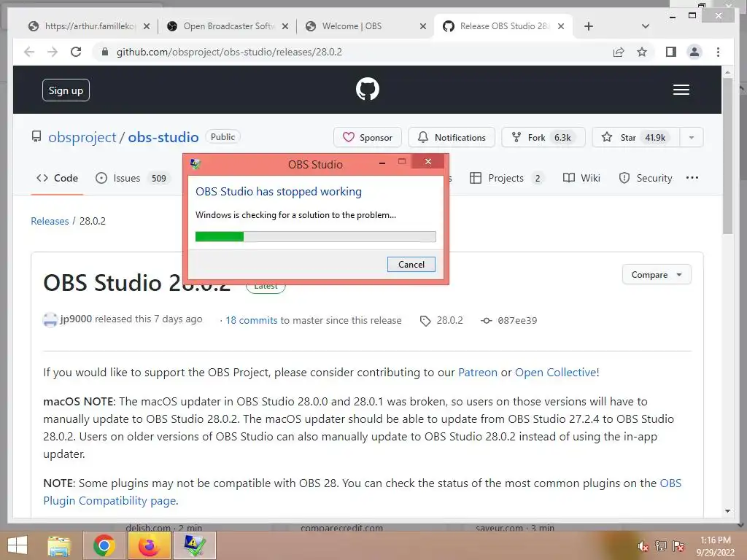
Task: Click the muted volume tray icon
Action: point(643,546)
